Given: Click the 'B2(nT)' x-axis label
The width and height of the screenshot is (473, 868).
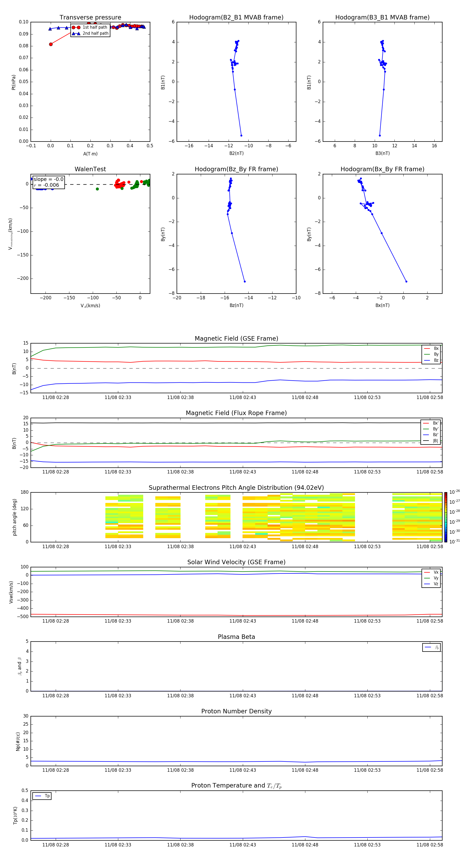Looking at the screenshot, I should tap(236, 153).
